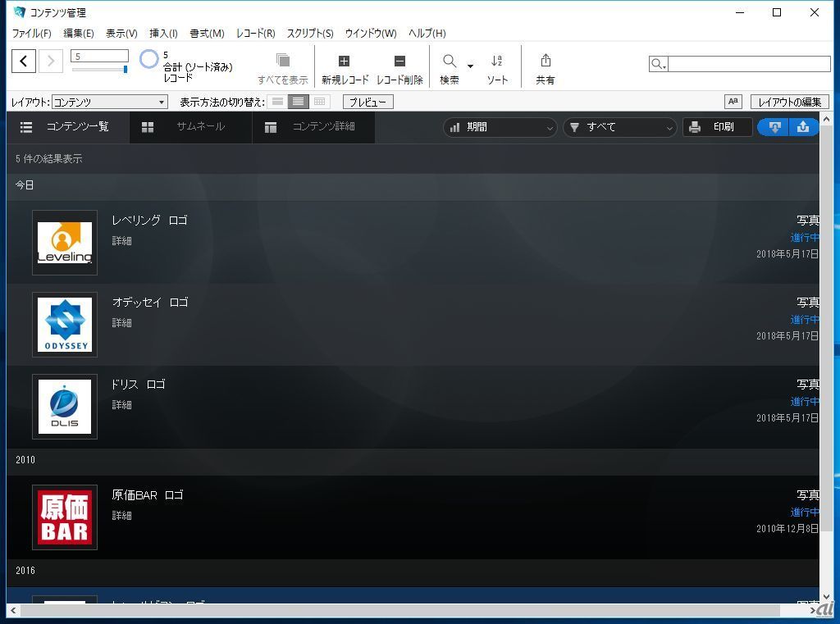840x624 pixels.
Task: Click the Share (共有) icon
Action: [546, 61]
